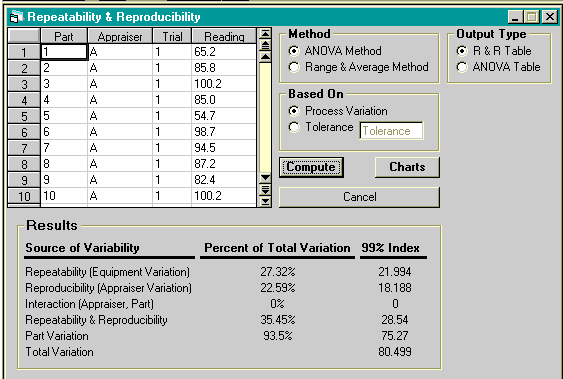Select row header 9
This screenshot has width=563, height=379.
pyautogui.click(x=24, y=180)
